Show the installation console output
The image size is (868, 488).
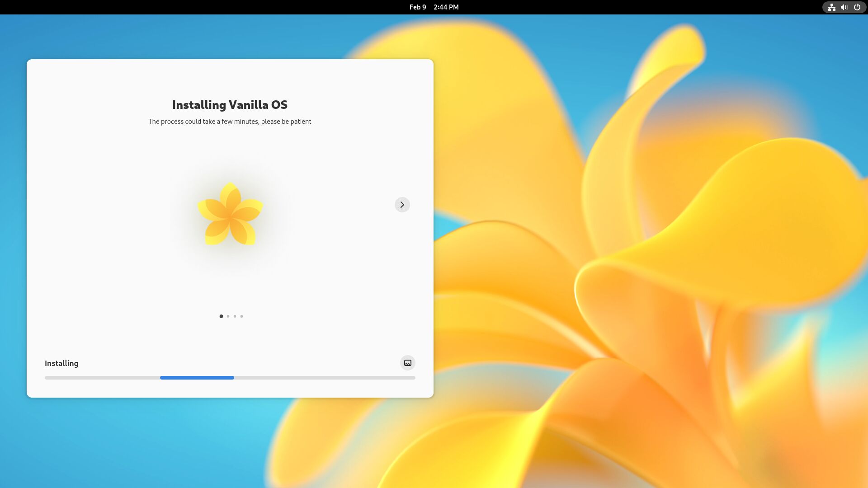pyautogui.click(x=407, y=363)
